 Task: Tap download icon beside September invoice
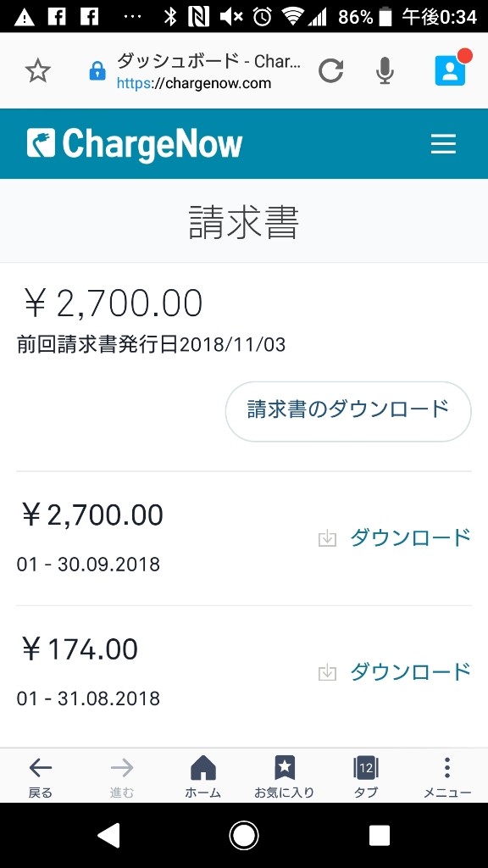[x=328, y=538]
